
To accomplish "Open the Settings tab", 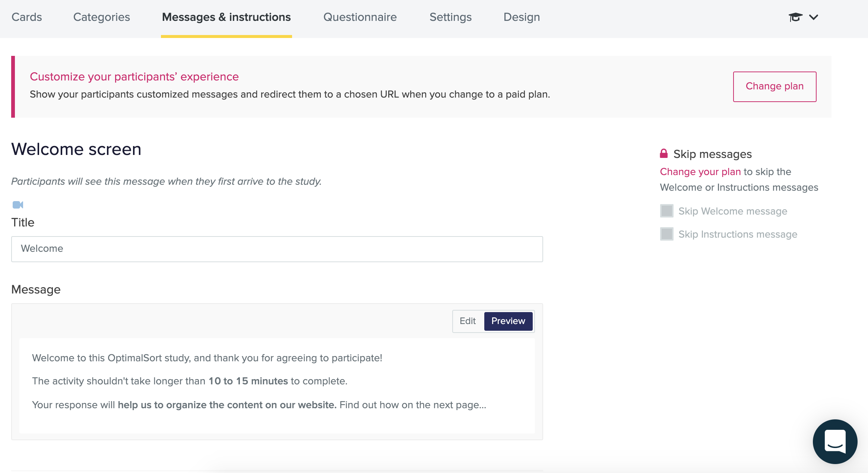I will coord(450,17).
